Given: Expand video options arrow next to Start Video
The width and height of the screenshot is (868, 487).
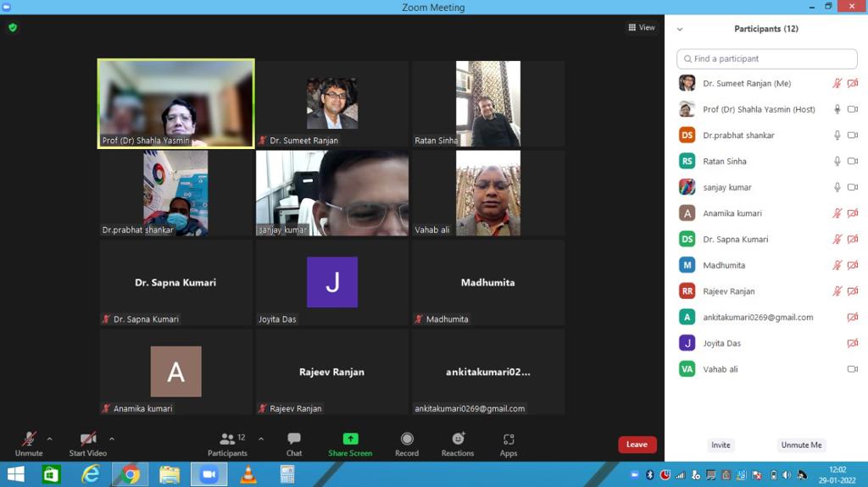Looking at the screenshot, I should click(112, 439).
